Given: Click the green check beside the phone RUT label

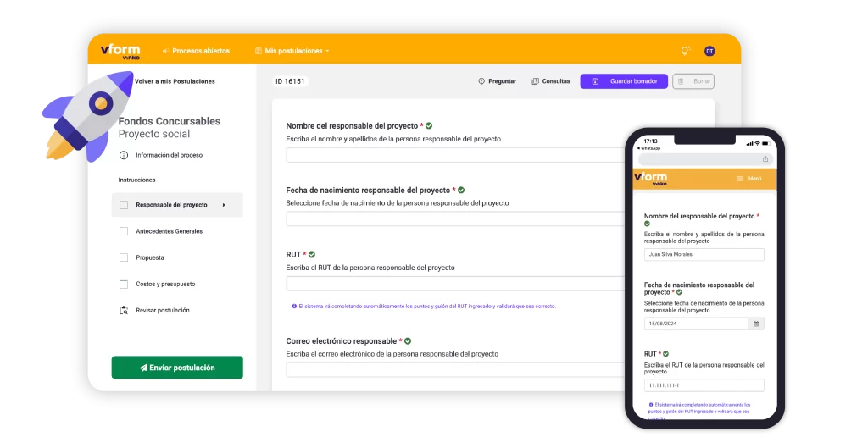Looking at the screenshot, I should (x=666, y=354).
